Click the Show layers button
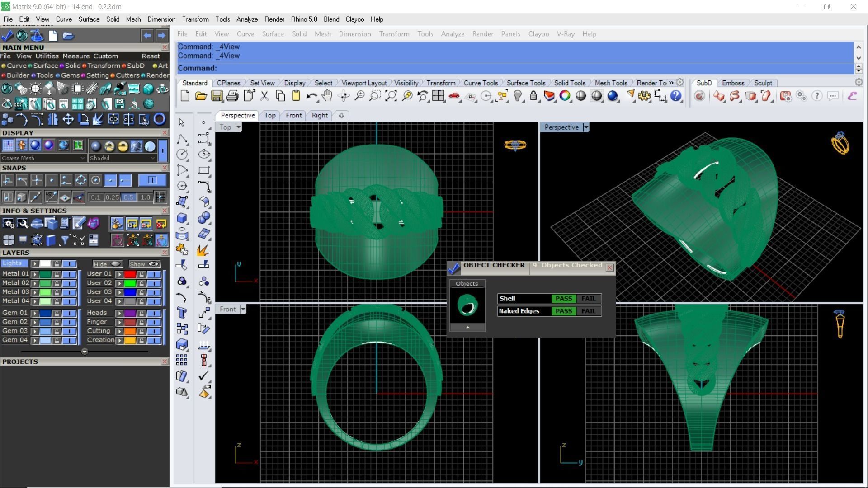868x488 pixels. [x=144, y=264]
